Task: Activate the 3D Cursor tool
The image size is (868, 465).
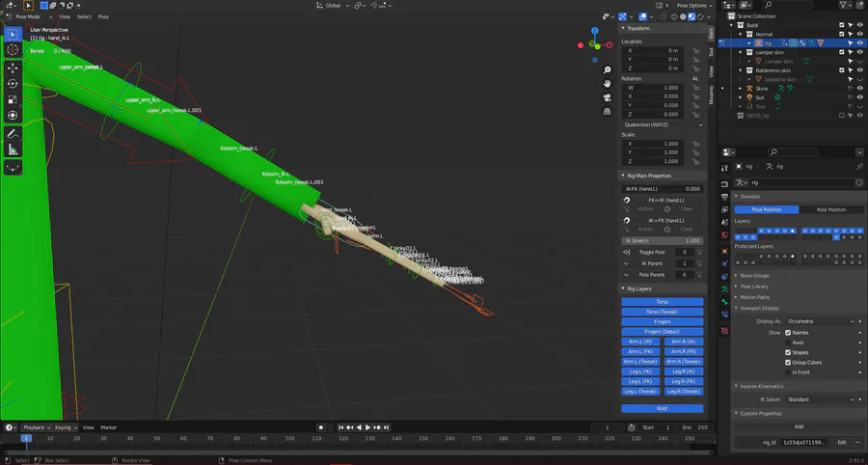Action: click(13, 50)
